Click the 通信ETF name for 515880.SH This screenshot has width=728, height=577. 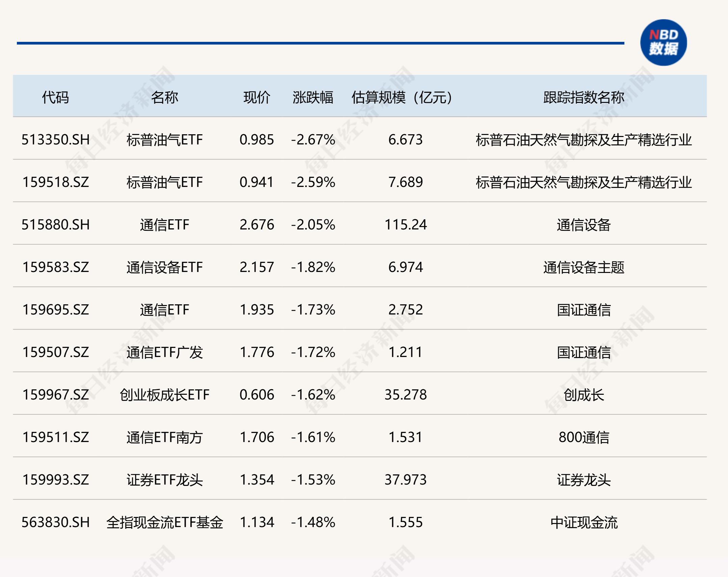[x=164, y=225]
